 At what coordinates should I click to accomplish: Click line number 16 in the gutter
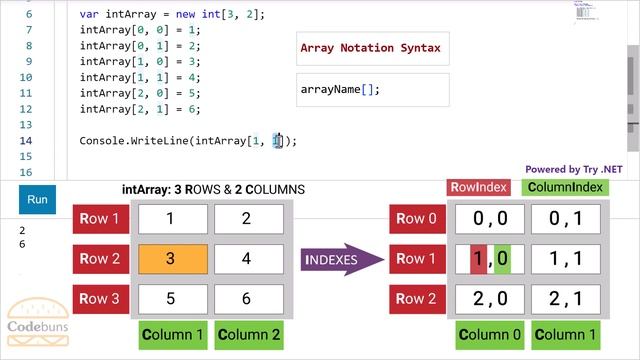26,172
